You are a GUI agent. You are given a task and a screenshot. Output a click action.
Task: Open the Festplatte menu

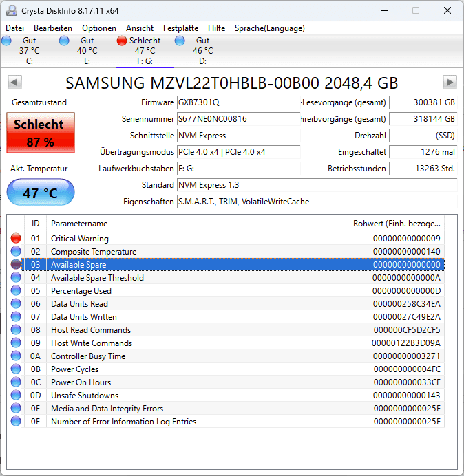click(x=180, y=28)
